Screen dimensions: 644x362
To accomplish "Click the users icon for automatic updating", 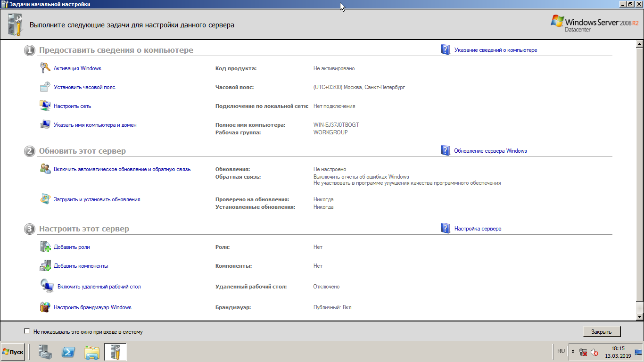I will tap(45, 169).
